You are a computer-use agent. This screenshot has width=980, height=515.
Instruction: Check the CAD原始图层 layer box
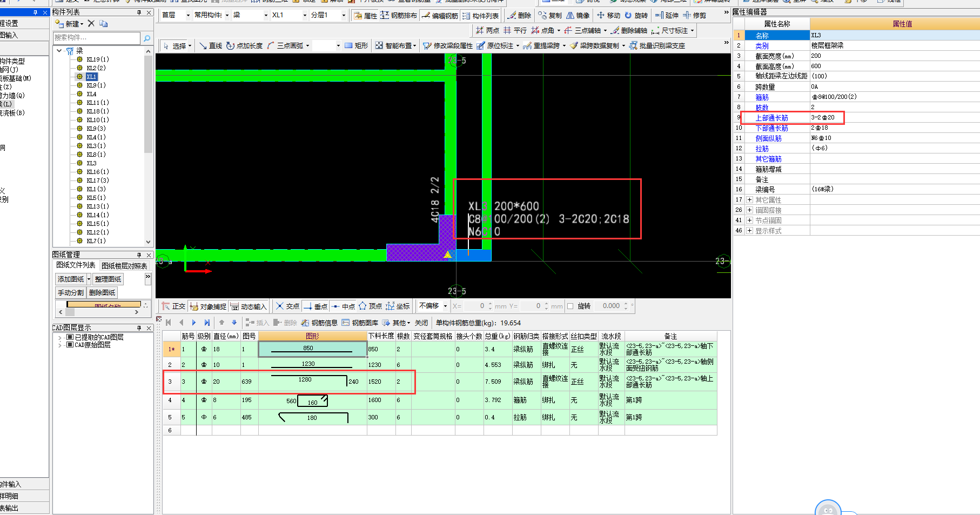pyautogui.click(x=70, y=345)
